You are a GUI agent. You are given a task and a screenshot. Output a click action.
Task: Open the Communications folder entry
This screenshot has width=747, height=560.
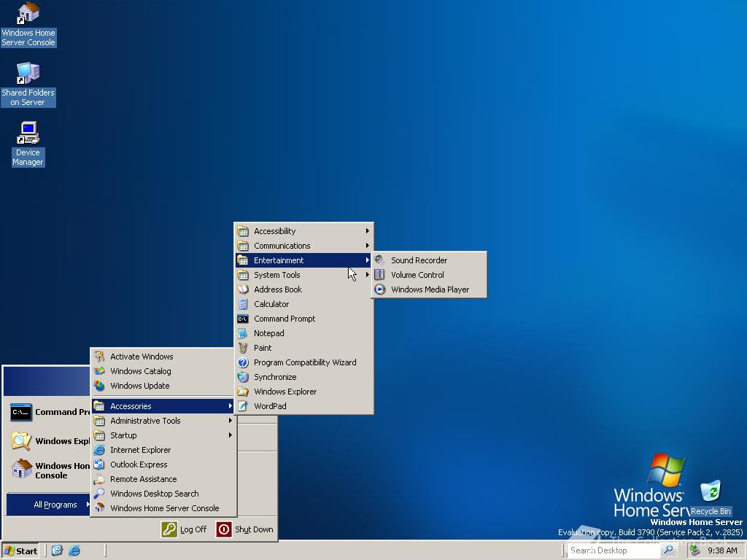click(x=303, y=246)
